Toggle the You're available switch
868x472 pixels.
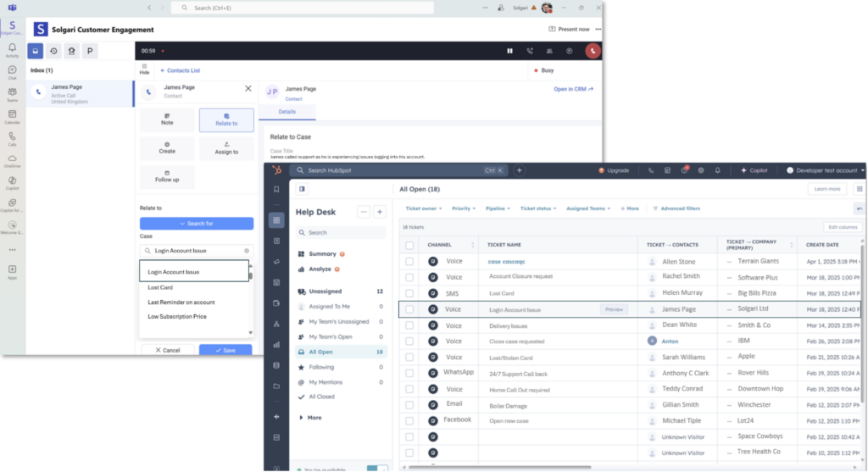tap(376, 469)
